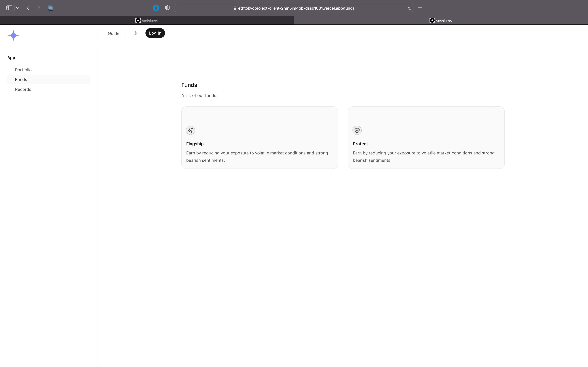The image size is (588, 367).
Task: Toggle the Funds navigation item
Action: pos(21,80)
